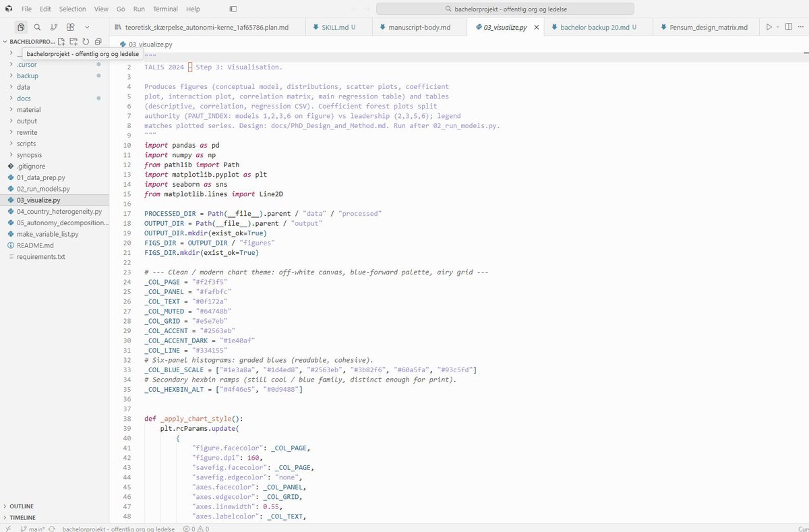Collapse all folders in Explorer
Viewport: 809px width, 532px height.
98,42
